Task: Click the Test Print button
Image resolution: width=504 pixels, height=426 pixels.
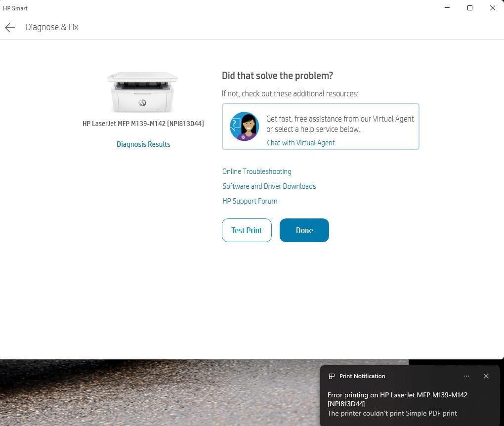Action: point(247,230)
